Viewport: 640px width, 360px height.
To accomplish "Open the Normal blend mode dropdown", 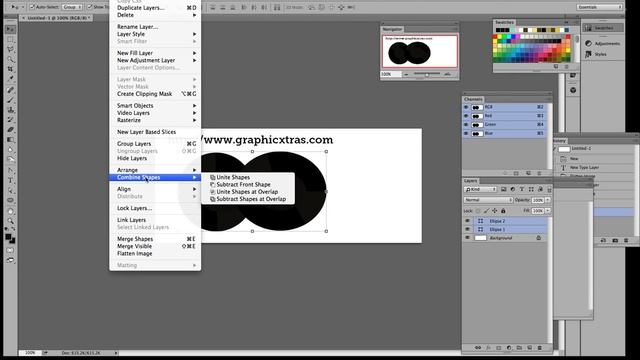I will [x=488, y=200].
